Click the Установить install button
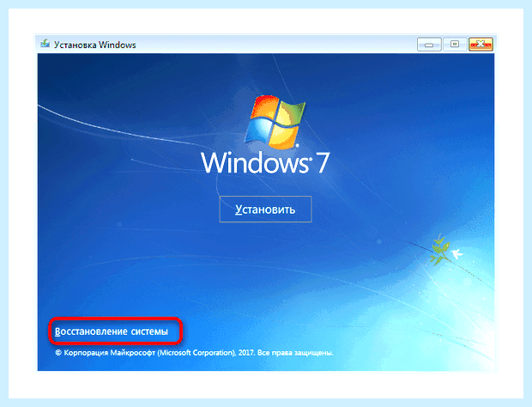This screenshot has height=407, width=532. point(265,210)
